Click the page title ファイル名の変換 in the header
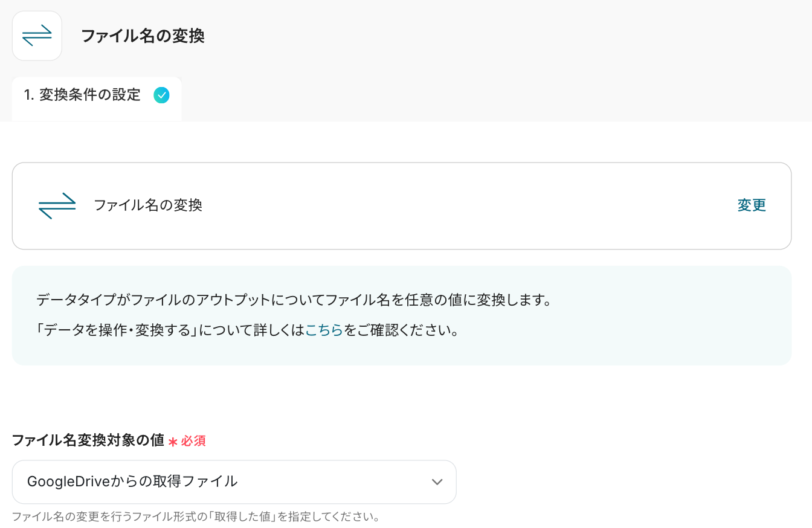This screenshot has height=528, width=812. pyautogui.click(x=143, y=36)
